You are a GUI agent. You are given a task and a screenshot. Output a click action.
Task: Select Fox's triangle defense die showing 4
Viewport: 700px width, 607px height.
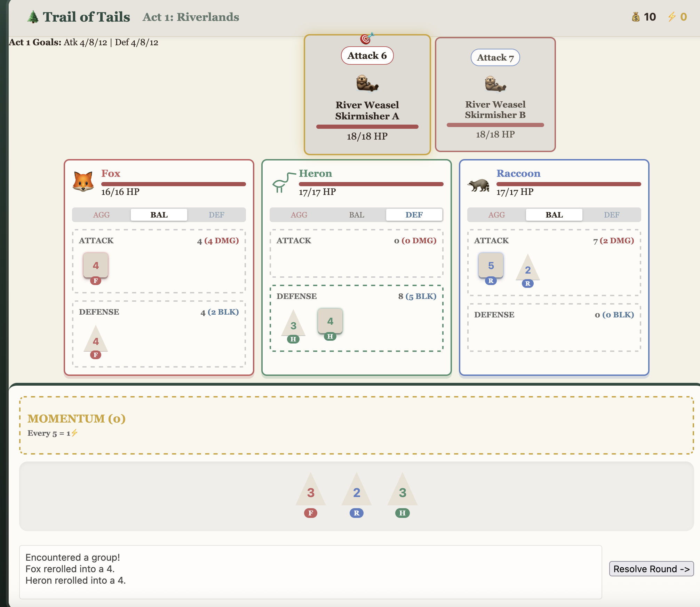tap(96, 340)
